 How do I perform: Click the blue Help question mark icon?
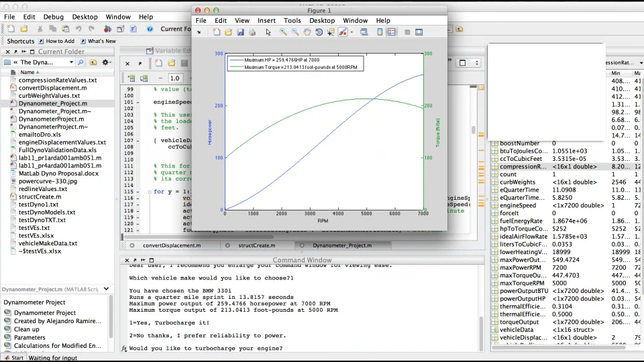[150, 29]
